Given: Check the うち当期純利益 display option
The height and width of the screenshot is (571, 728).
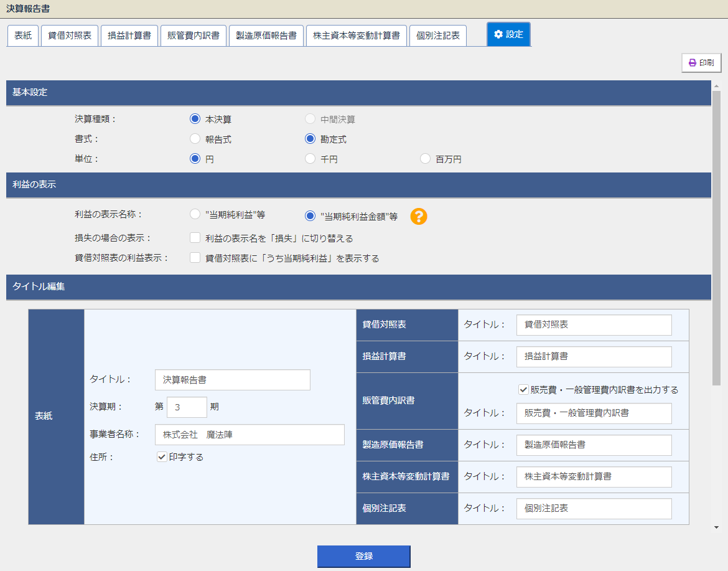Looking at the screenshot, I should 195,258.
